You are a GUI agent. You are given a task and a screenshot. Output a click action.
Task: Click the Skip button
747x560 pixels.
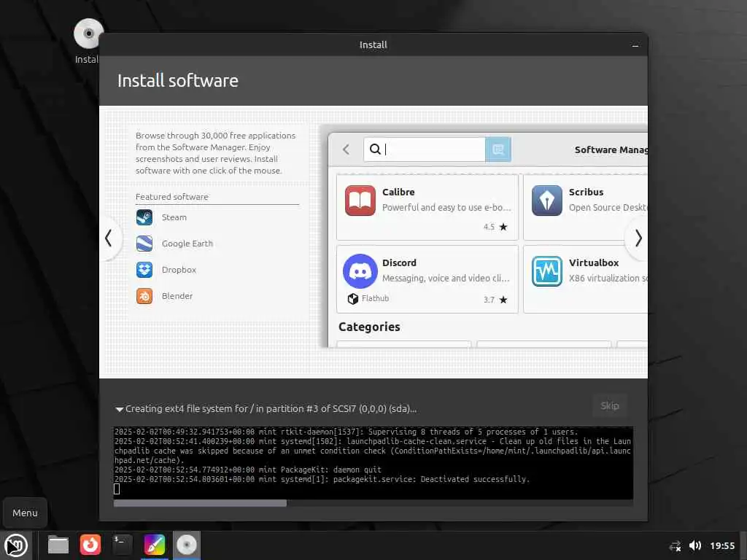610,405
